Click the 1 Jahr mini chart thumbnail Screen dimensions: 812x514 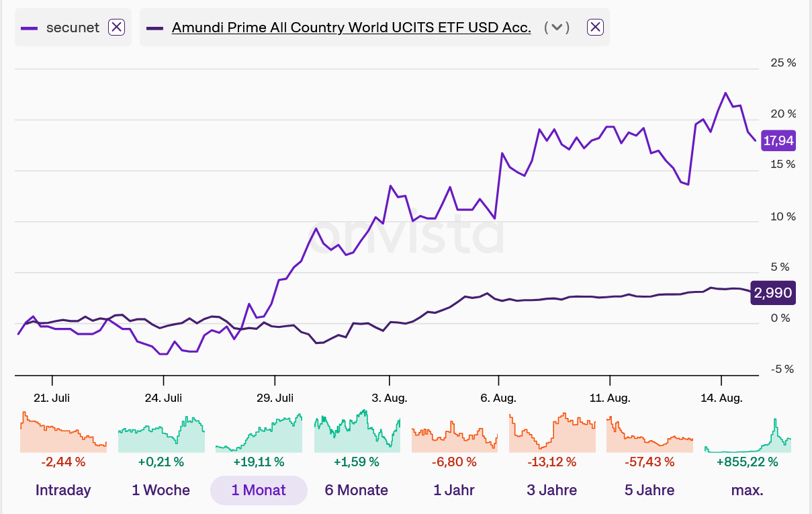click(x=454, y=436)
